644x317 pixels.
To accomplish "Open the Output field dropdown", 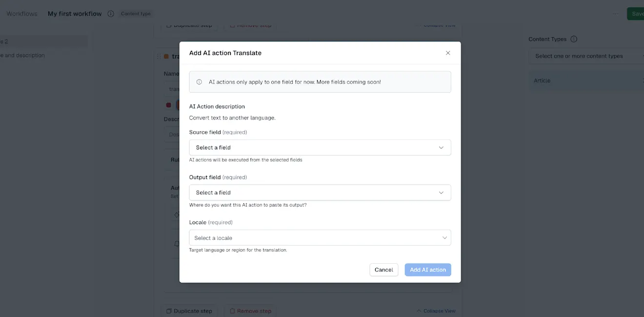I will click(320, 192).
